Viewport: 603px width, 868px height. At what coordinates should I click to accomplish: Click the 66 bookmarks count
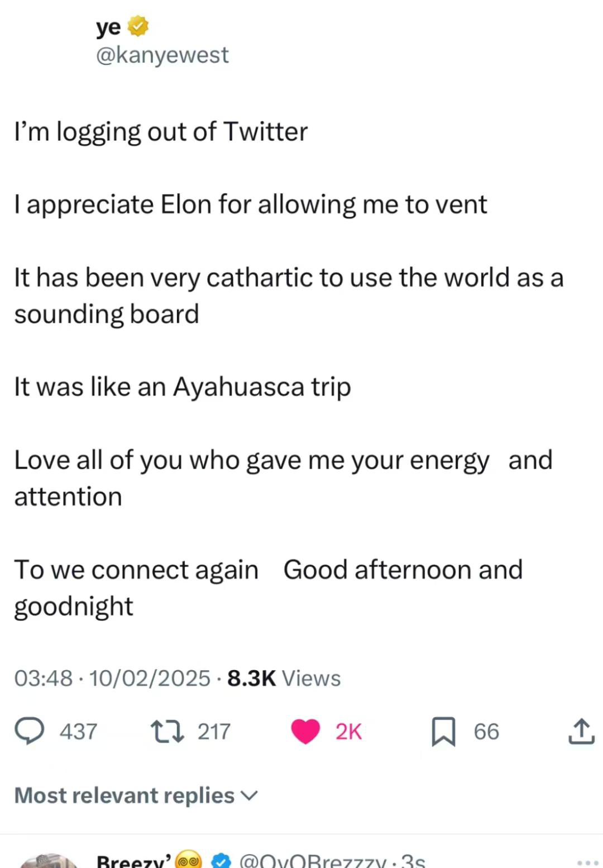tap(486, 732)
